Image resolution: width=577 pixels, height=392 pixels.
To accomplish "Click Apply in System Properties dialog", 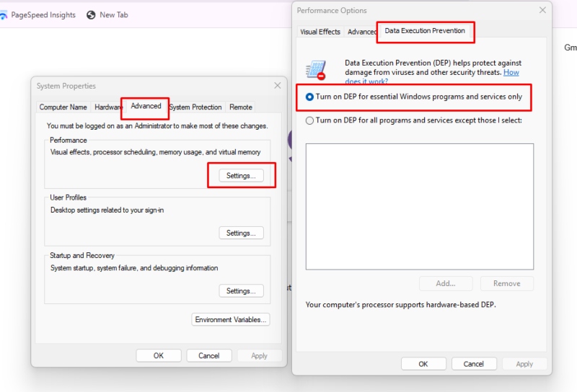I will 260,355.
